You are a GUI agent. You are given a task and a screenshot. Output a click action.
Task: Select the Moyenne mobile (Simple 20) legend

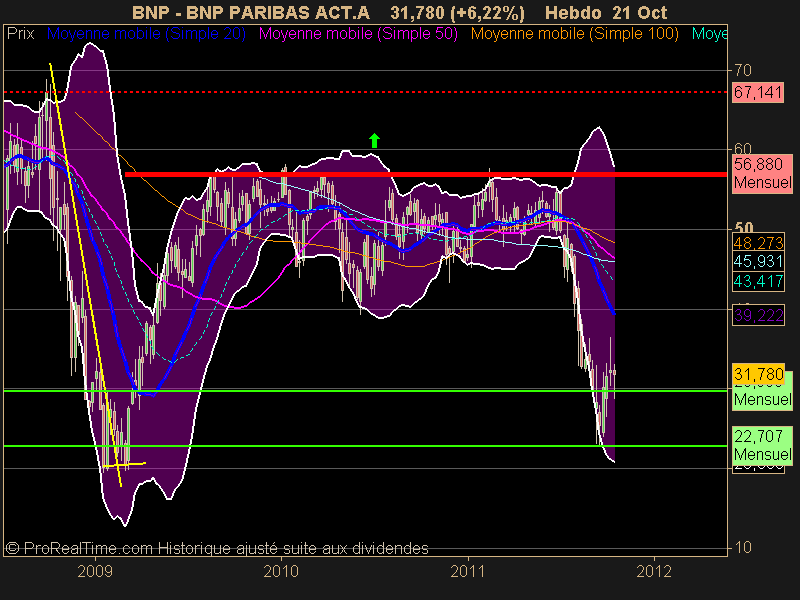(x=146, y=34)
